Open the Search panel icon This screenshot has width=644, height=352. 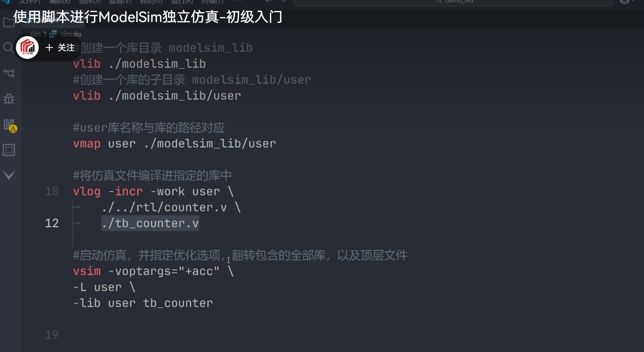(x=9, y=47)
